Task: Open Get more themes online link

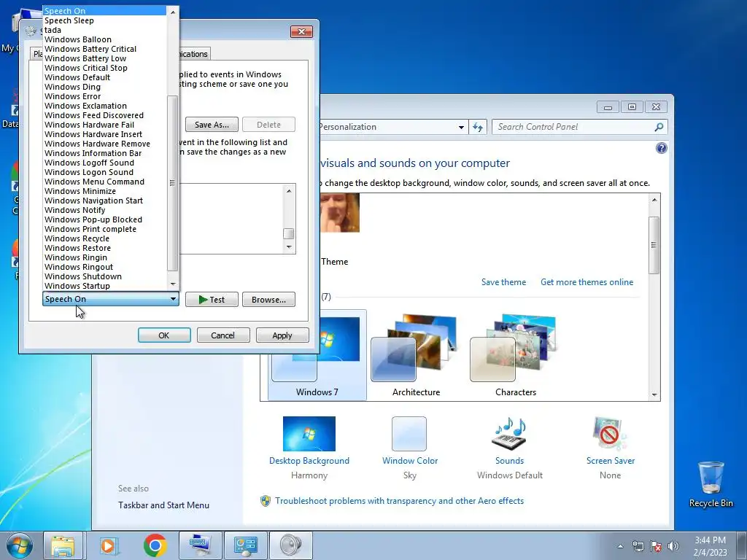Action: tap(587, 282)
